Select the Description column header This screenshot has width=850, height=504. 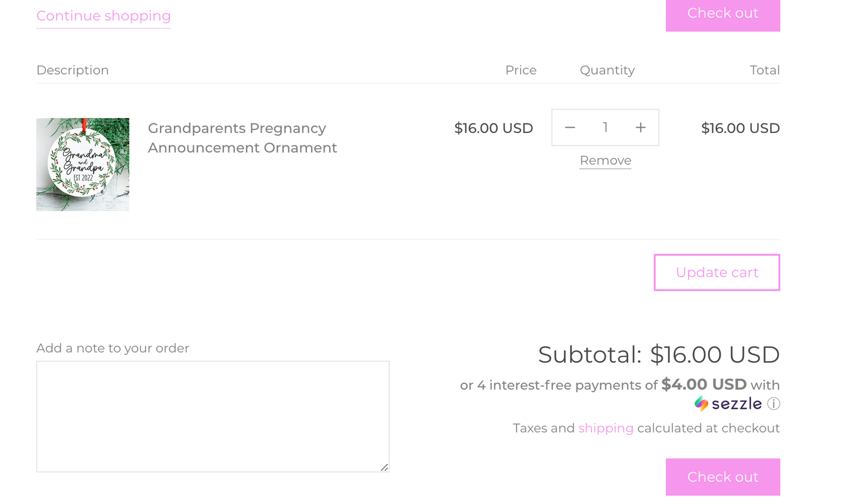coord(72,70)
